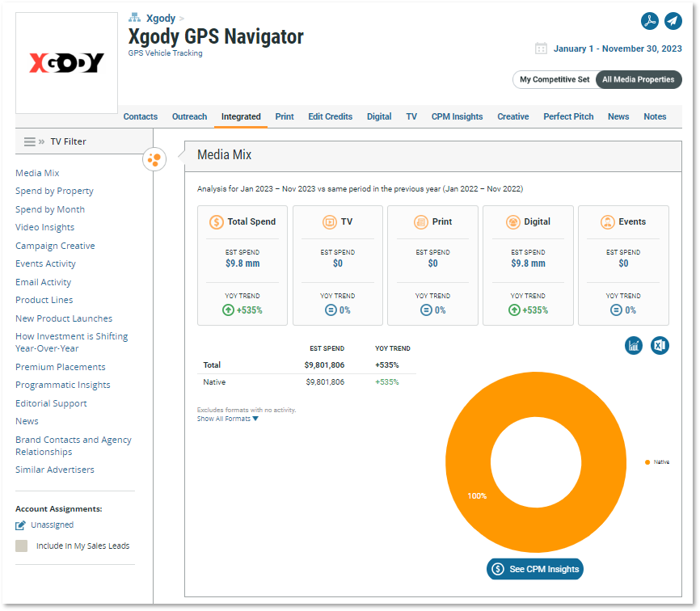Open New Product Launches section
The height and width of the screenshot is (611, 700).
point(64,318)
